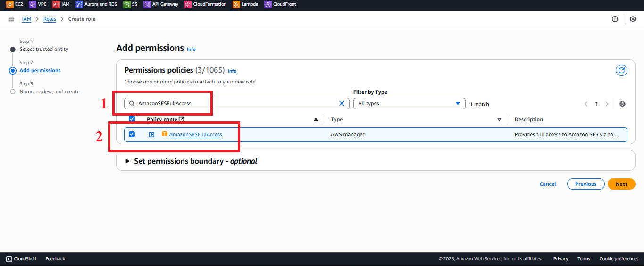Open table preferences gear icon

pos(622,104)
